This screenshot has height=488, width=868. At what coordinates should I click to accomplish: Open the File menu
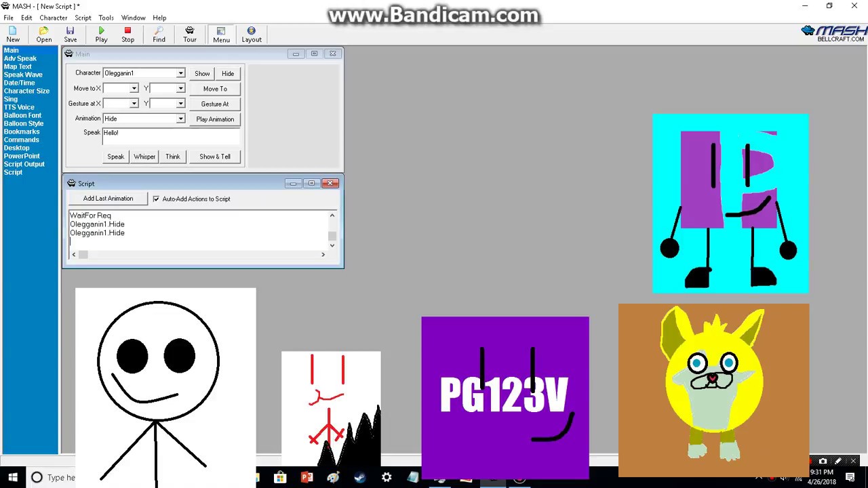click(x=8, y=18)
